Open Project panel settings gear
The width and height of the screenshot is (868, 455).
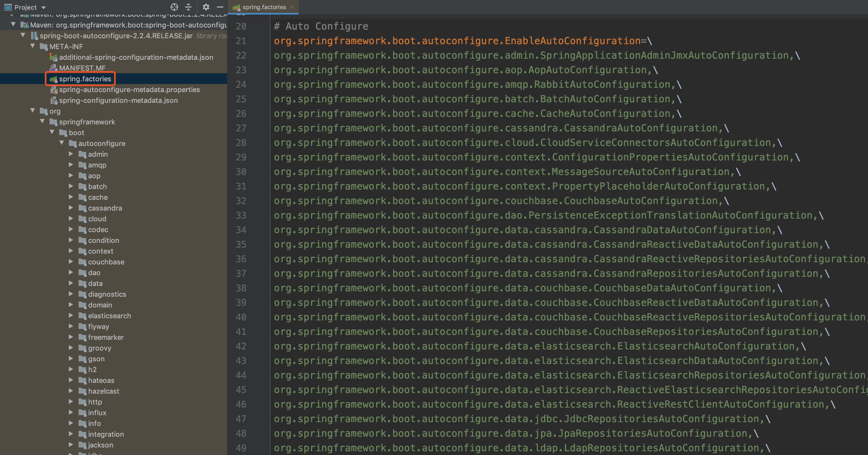coord(206,7)
